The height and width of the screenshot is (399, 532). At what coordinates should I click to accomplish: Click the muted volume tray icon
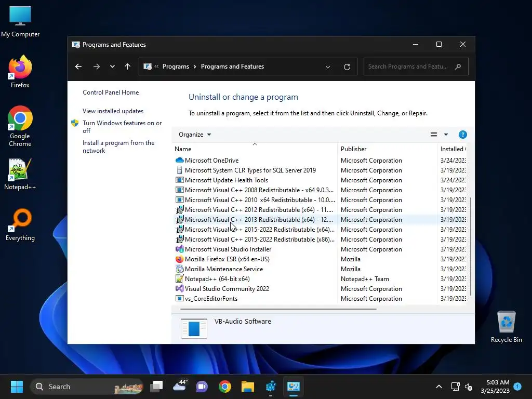[469, 387]
